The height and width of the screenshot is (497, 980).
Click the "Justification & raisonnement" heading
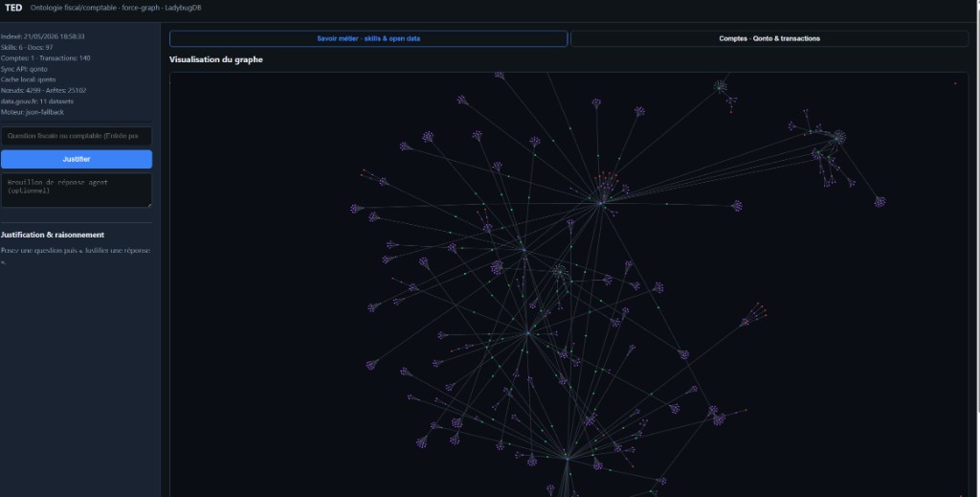[x=53, y=235]
